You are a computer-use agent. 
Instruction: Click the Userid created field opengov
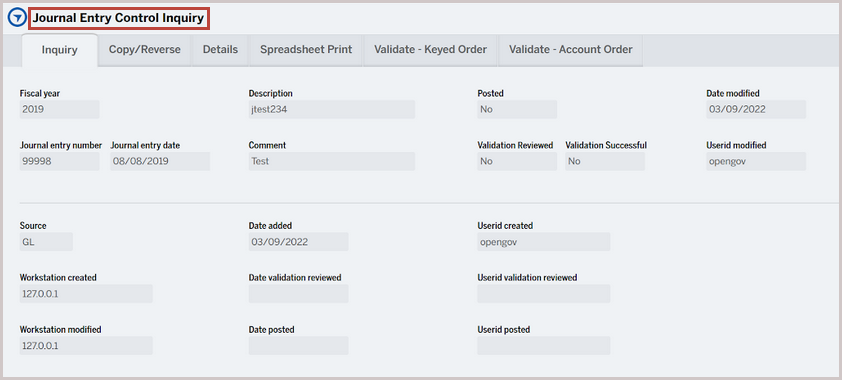tap(543, 242)
